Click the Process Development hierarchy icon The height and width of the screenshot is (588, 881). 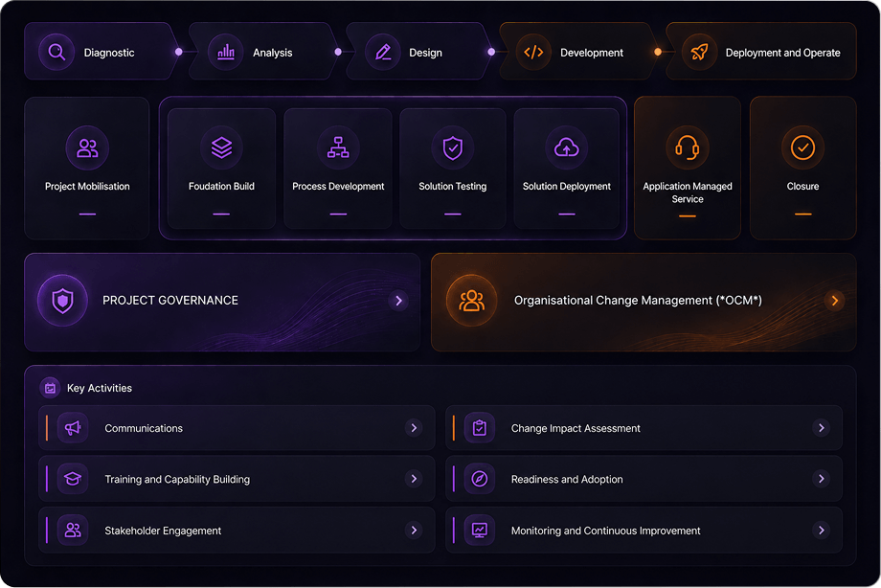point(338,147)
